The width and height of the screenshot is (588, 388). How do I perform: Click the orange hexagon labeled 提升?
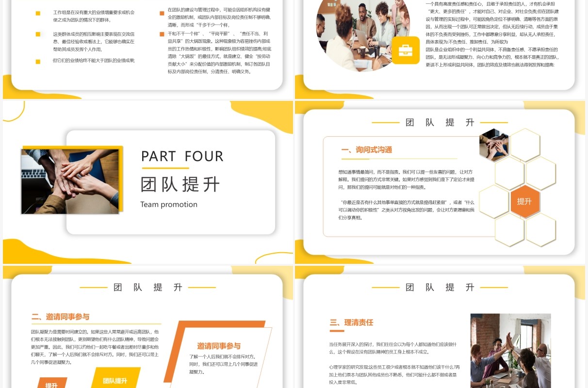[524, 201]
